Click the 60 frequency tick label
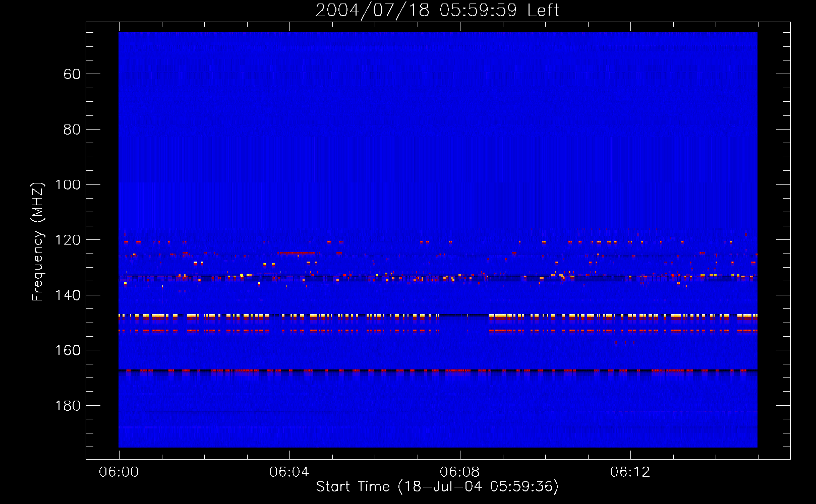 pyautogui.click(x=72, y=74)
